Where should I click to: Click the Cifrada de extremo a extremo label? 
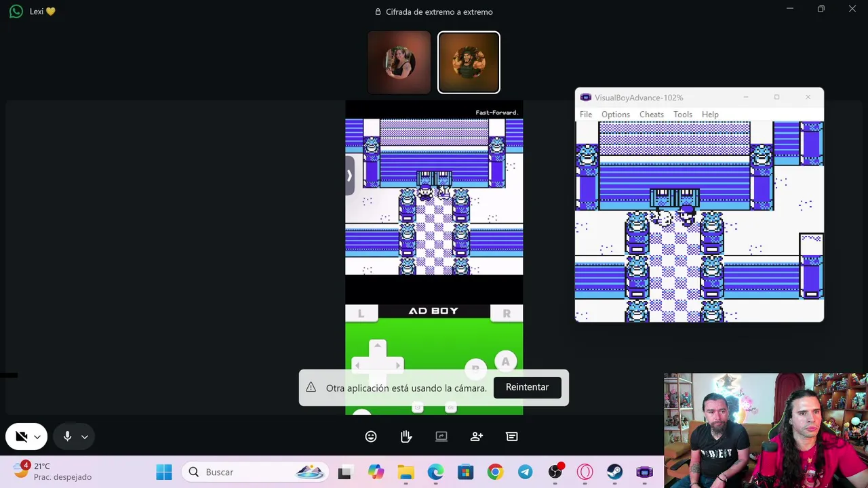tap(439, 12)
